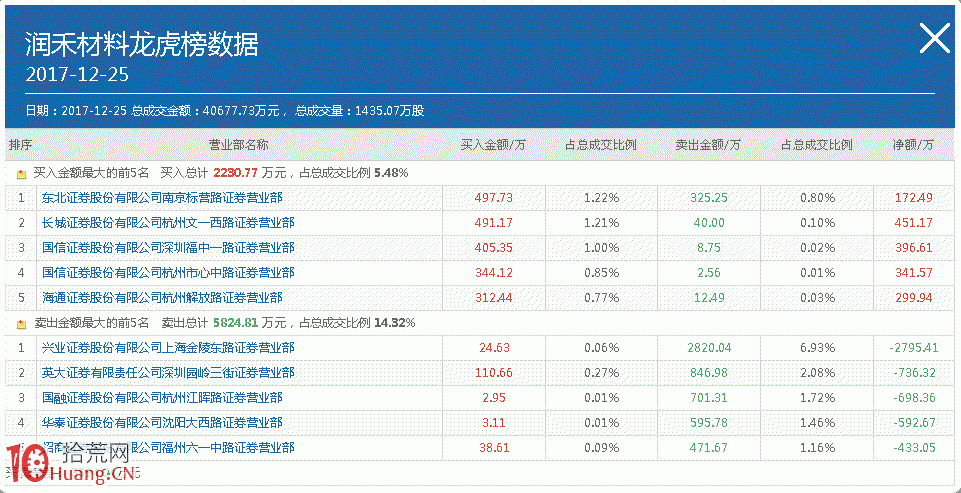Select net amount 299.94
961x493 pixels.
click(x=913, y=297)
